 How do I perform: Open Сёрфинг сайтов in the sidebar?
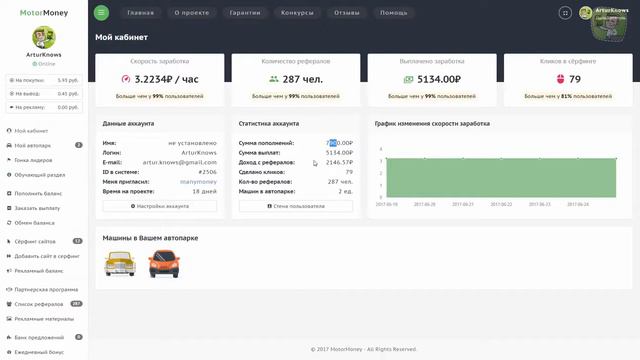click(35, 242)
